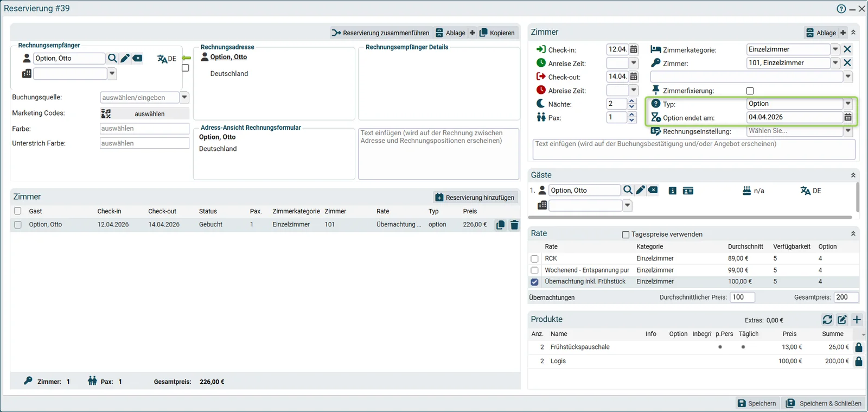Refresh the Produkte list
Viewport: 868px width, 412px height.
[x=827, y=320]
